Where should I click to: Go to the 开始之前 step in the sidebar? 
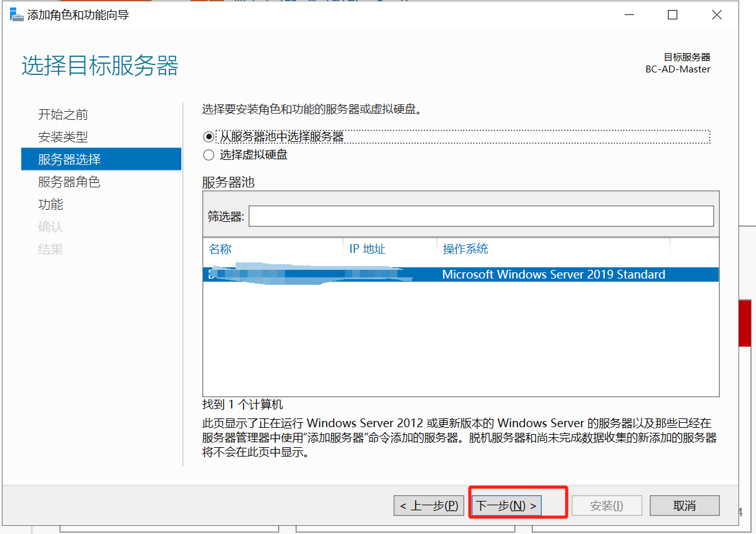click(63, 114)
